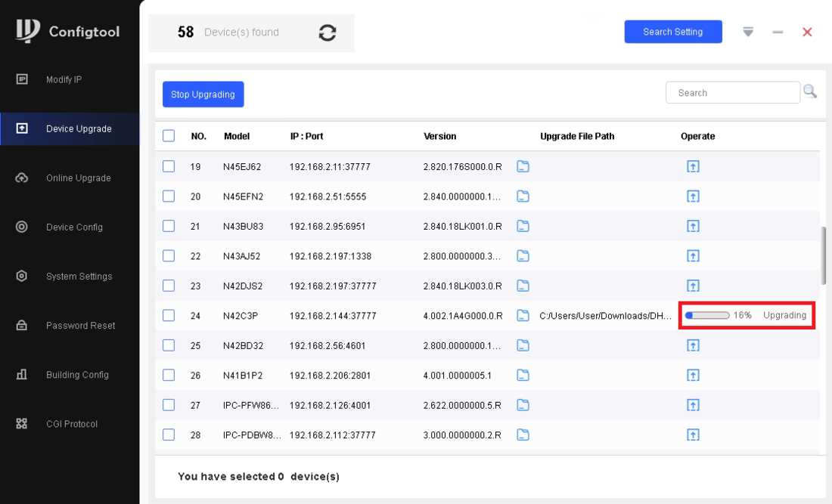Click the refresh device search icon

pos(327,32)
